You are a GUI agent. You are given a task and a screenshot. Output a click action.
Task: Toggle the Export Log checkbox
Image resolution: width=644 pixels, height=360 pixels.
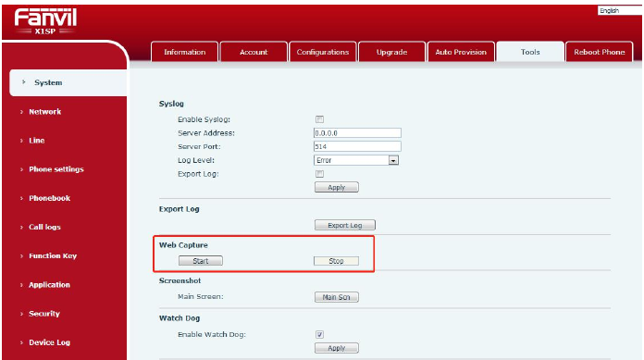point(319,174)
